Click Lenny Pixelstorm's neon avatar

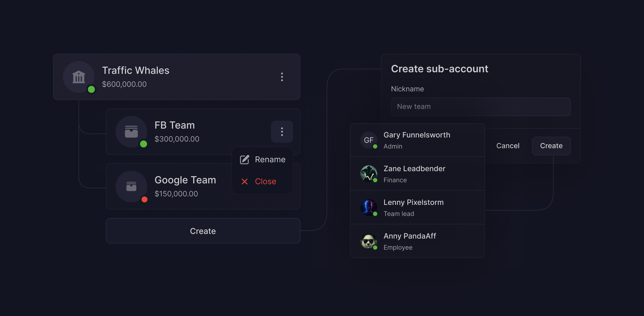pyautogui.click(x=369, y=208)
